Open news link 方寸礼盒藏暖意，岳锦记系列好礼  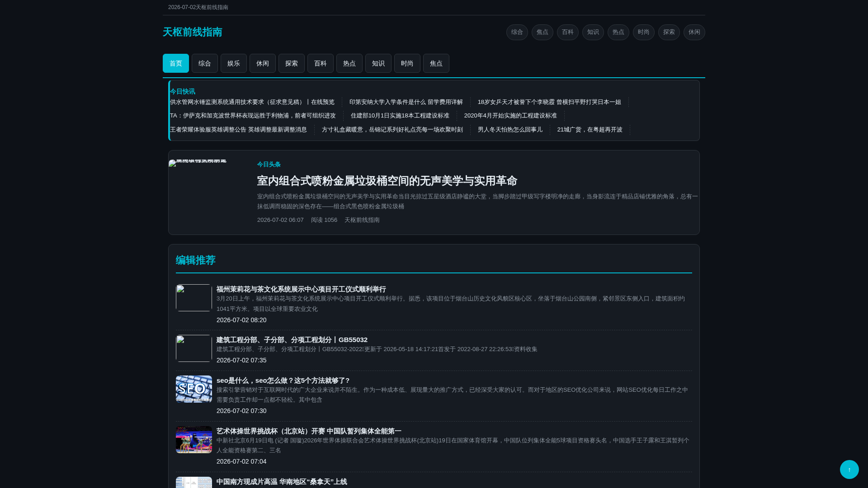[x=392, y=130]
